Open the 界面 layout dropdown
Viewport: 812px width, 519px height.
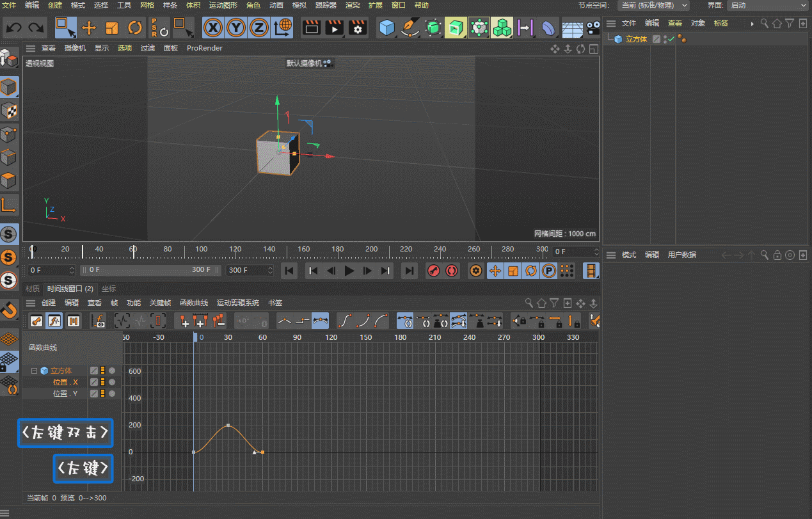(x=768, y=5)
